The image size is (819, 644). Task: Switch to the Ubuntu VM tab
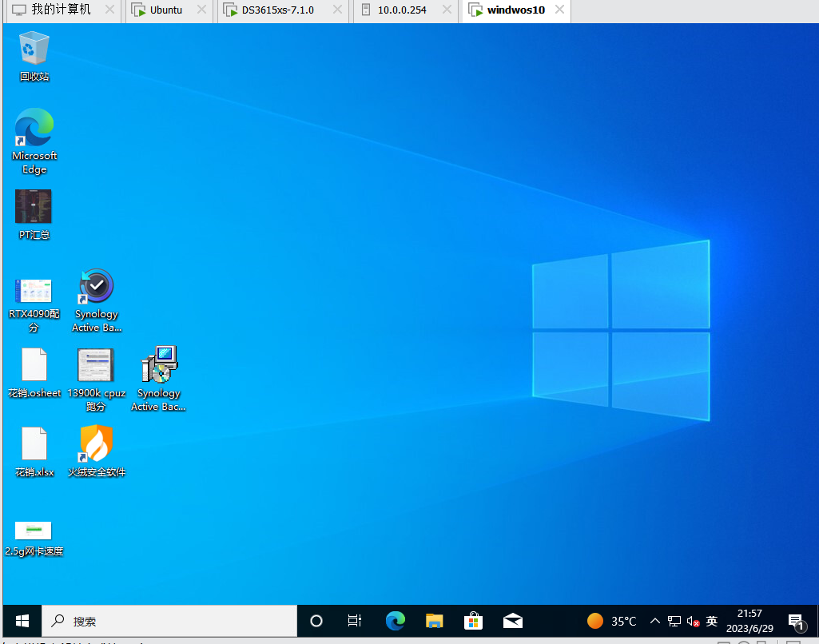(x=165, y=10)
